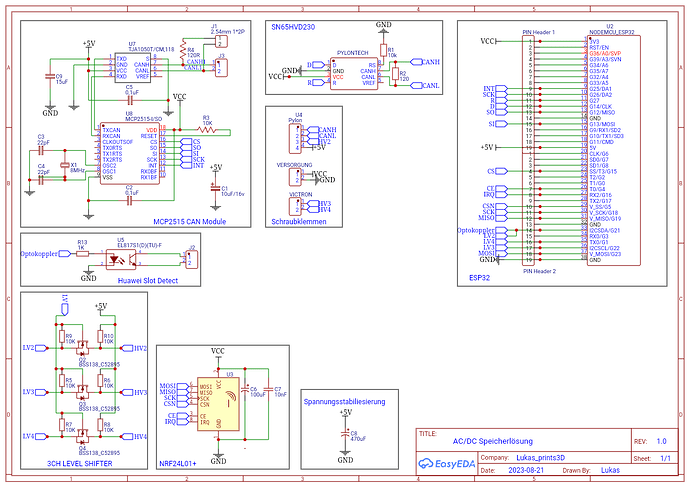Select the U5 EL817S1 optocoupler symbol
The image size is (690, 488).
click(x=121, y=260)
